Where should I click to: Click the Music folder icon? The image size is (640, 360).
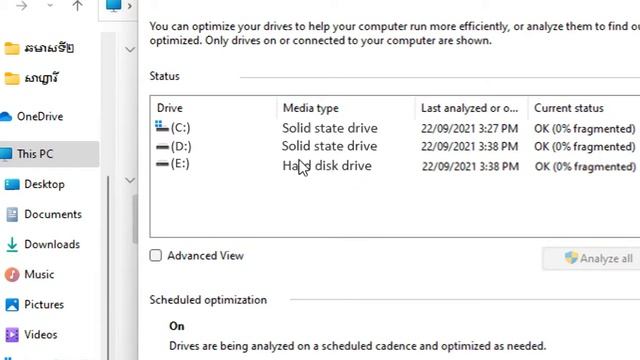click(x=12, y=275)
